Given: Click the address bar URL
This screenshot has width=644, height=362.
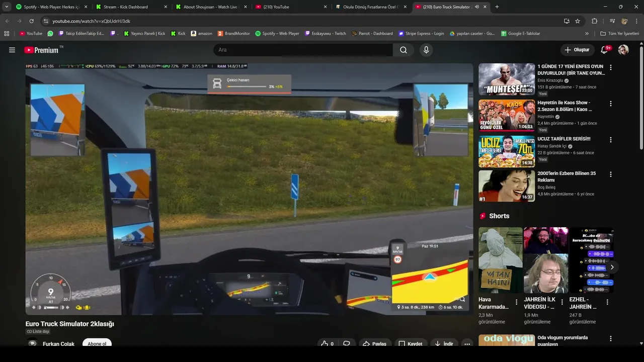Looking at the screenshot, I should [x=91, y=21].
